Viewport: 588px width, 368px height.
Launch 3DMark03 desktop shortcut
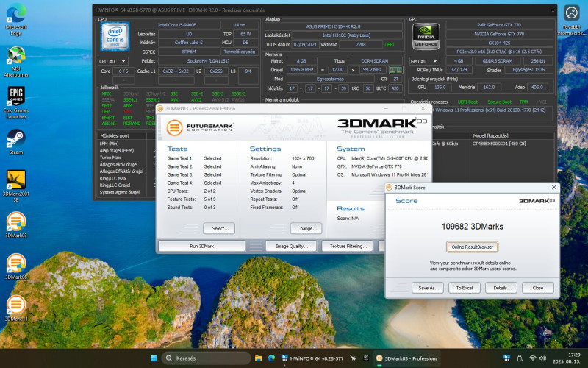tap(16, 225)
